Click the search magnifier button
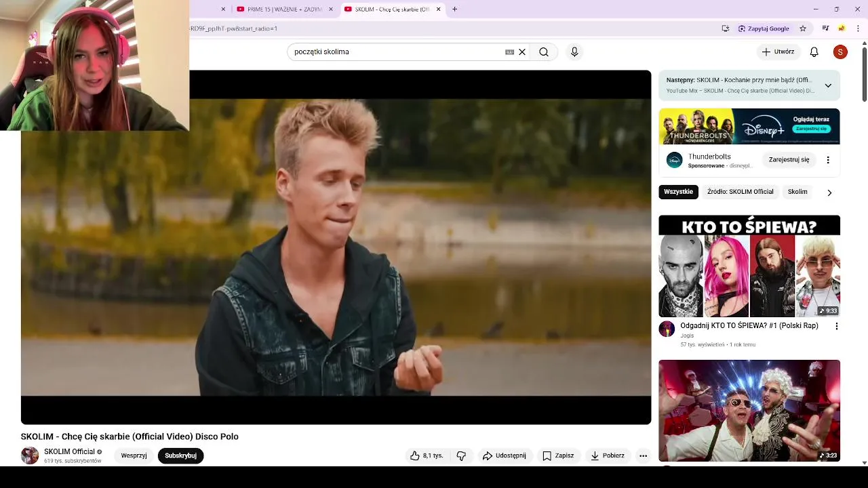This screenshot has height=488, width=868. [x=544, y=52]
